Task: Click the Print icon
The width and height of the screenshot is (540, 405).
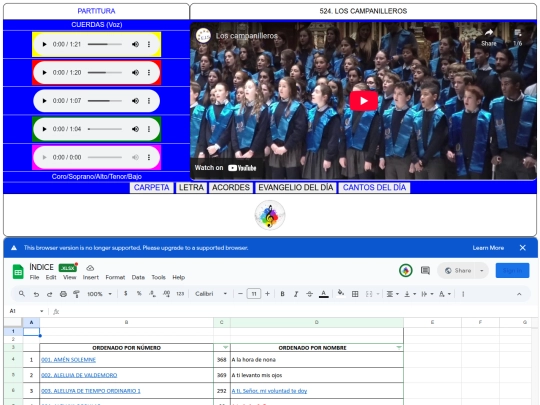Action: 63,294
